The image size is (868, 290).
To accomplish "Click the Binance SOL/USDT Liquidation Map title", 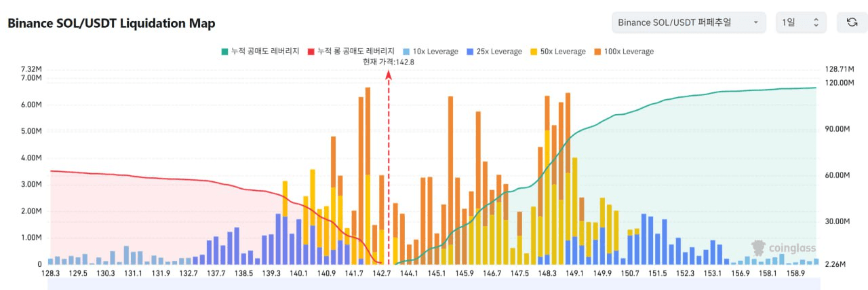I will [111, 23].
